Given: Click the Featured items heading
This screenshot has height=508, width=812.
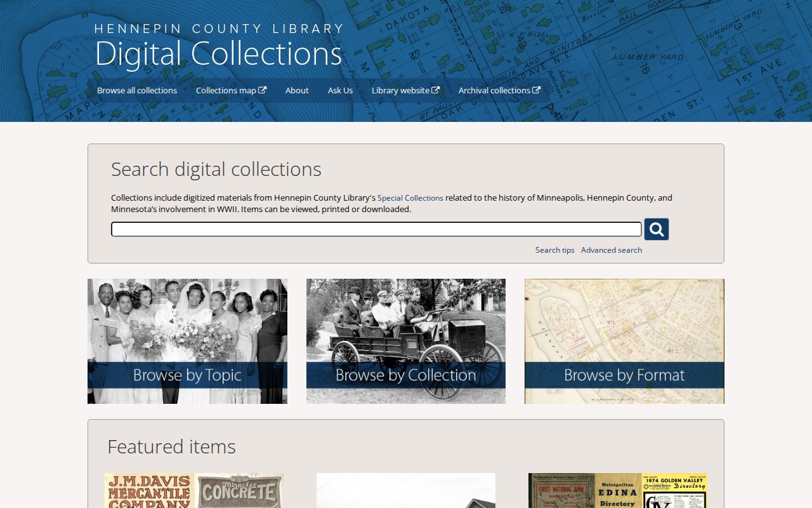Looking at the screenshot, I should 171,446.
